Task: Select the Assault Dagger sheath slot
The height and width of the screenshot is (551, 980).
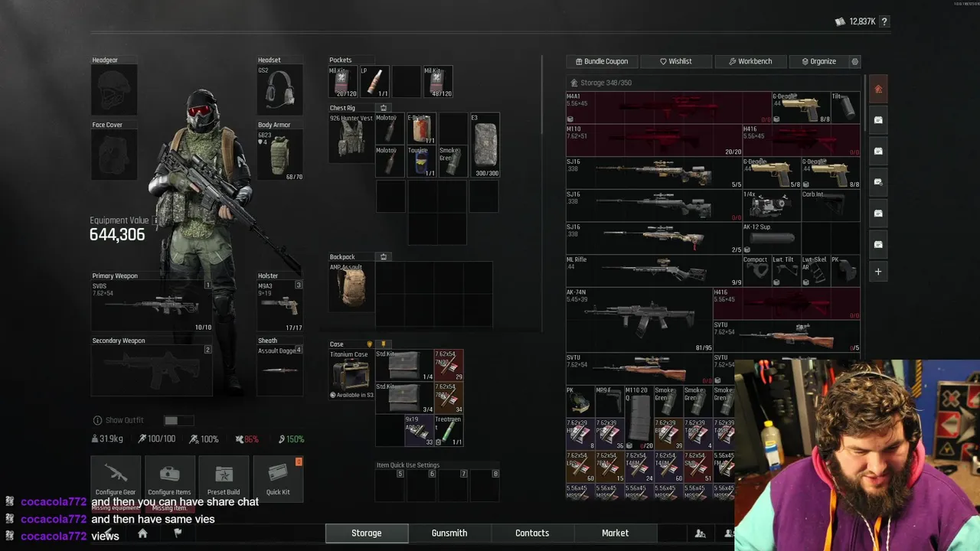Action: pos(280,371)
